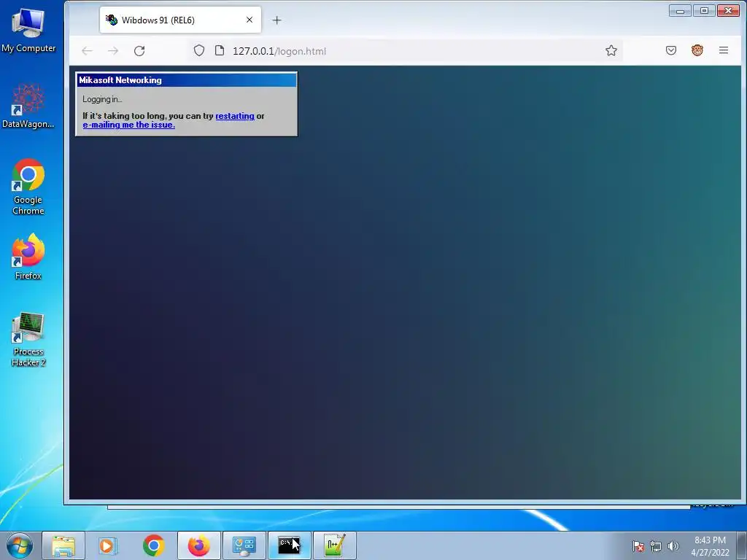Open the network tray icon

click(656, 546)
